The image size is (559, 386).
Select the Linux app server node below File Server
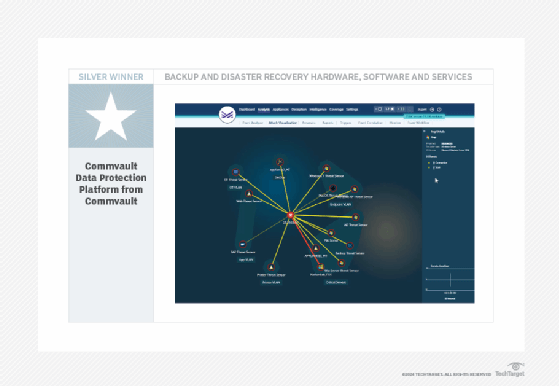pos(316,248)
